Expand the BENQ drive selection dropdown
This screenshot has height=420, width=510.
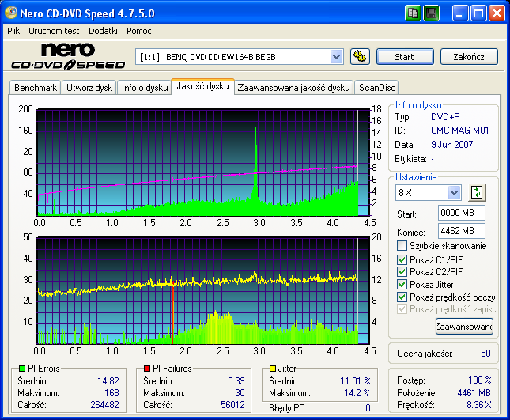336,57
